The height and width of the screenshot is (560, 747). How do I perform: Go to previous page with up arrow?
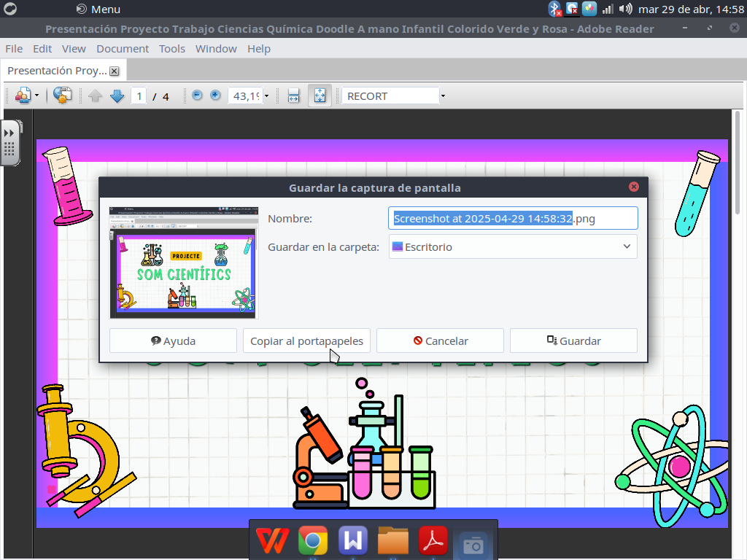click(96, 96)
